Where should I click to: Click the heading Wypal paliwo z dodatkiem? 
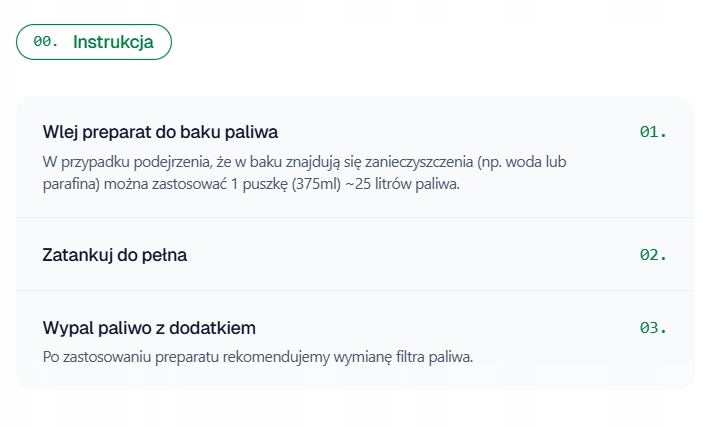[149, 328]
